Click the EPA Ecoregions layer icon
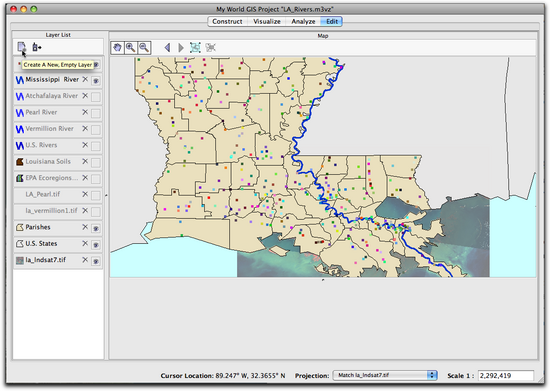Screen dimensions: 550x391 coord(20,178)
